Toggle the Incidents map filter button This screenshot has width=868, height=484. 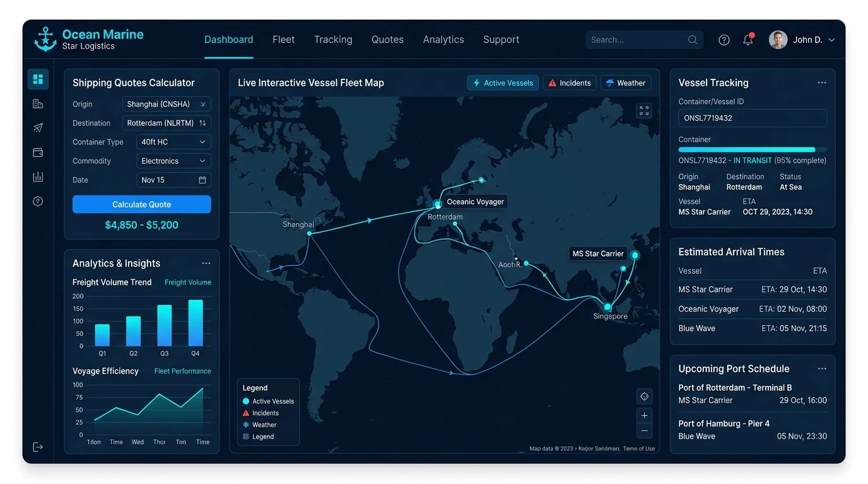click(570, 83)
